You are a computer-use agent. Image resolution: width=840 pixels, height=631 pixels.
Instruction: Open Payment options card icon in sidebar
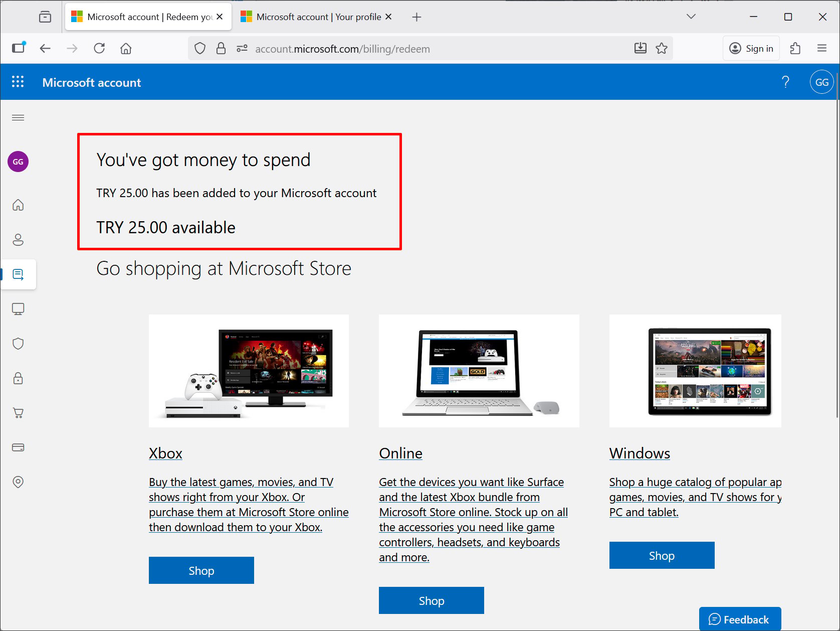[x=18, y=447]
